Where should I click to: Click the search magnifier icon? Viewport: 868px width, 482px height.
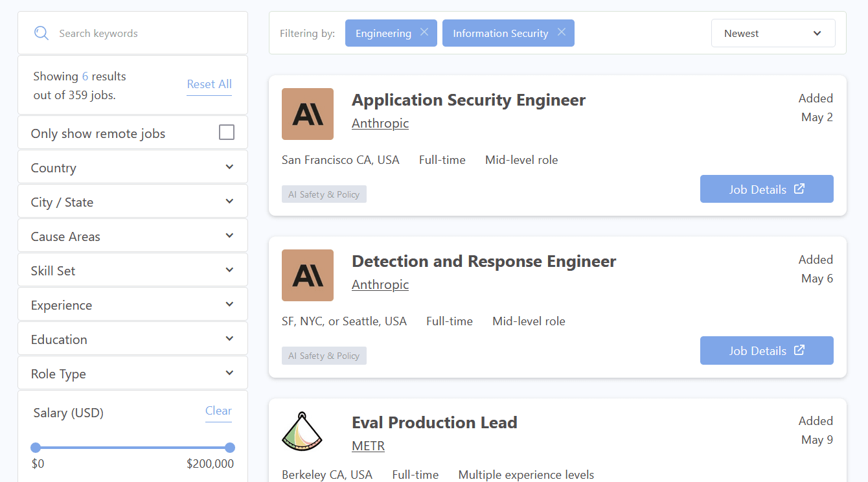coord(41,33)
